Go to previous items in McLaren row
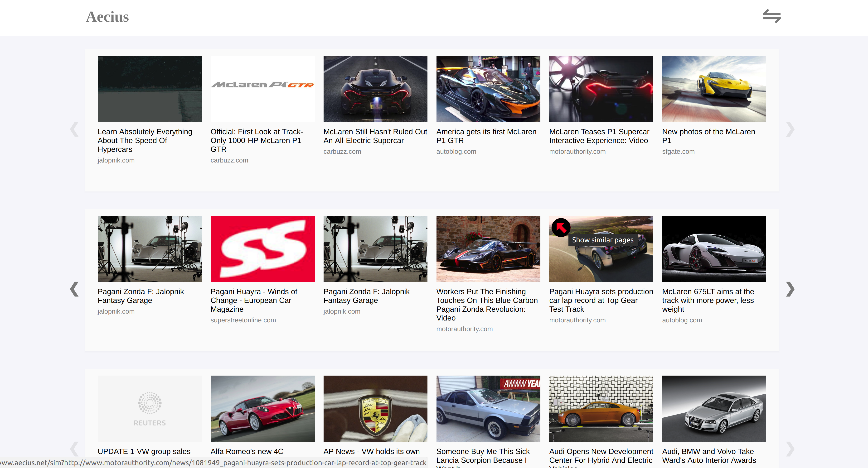868x468 pixels. click(74, 129)
